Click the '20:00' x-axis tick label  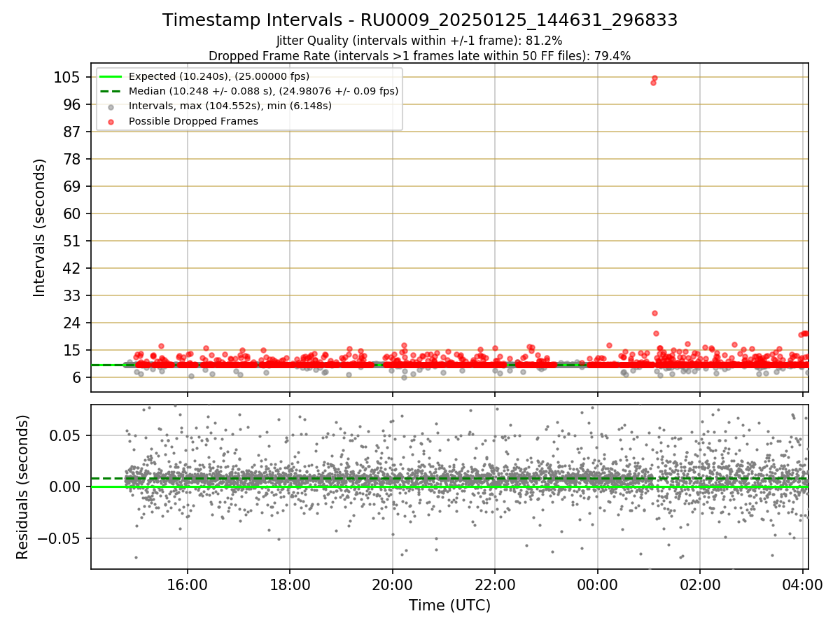[393, 585]
